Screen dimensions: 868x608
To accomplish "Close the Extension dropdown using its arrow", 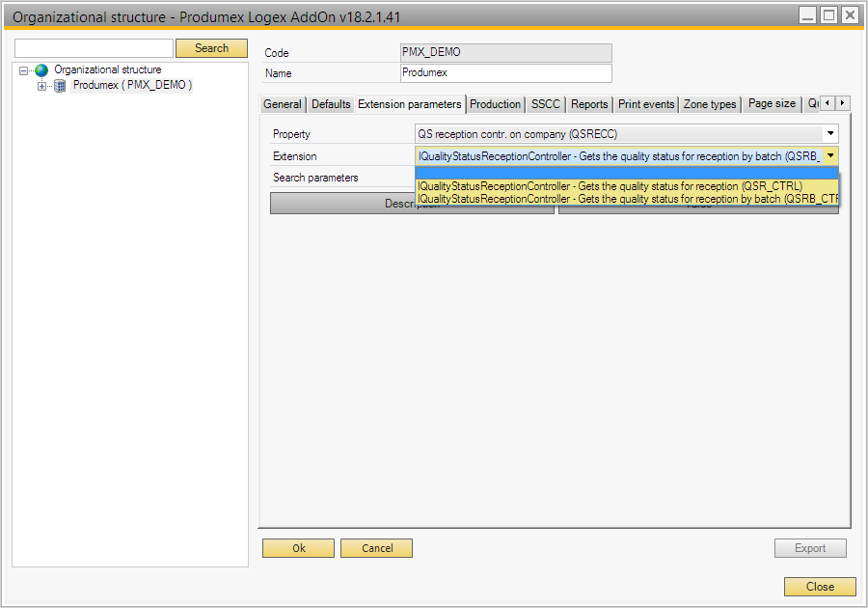I will (829, 155).
